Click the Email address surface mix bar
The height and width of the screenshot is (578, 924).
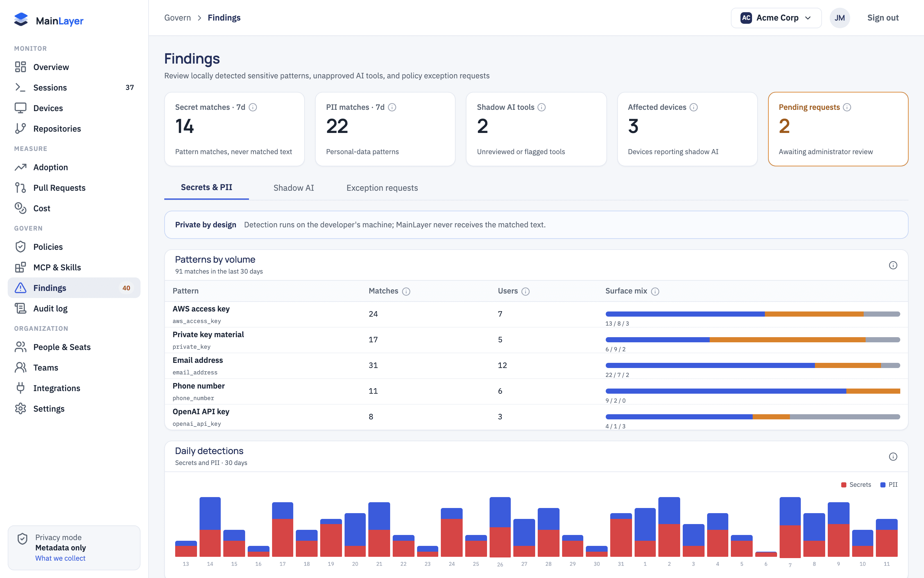tap(753, 365)
